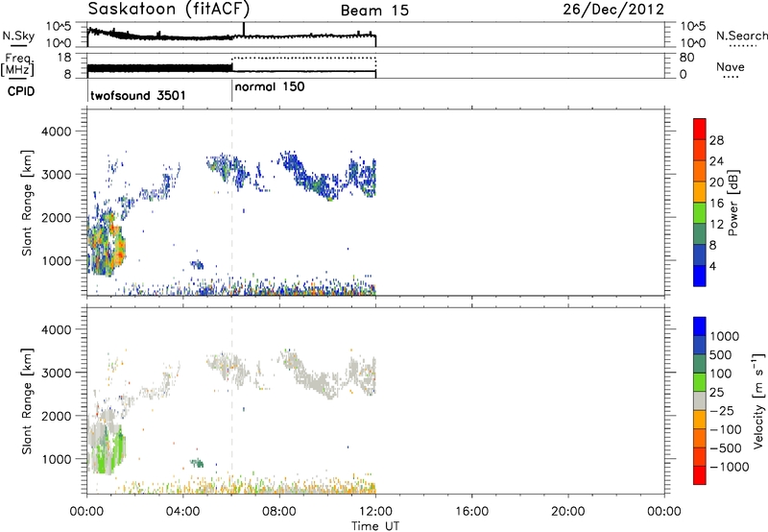Click the Saskatoon (fitACF) plot title

pyautogui.click(x=169, y=10)
